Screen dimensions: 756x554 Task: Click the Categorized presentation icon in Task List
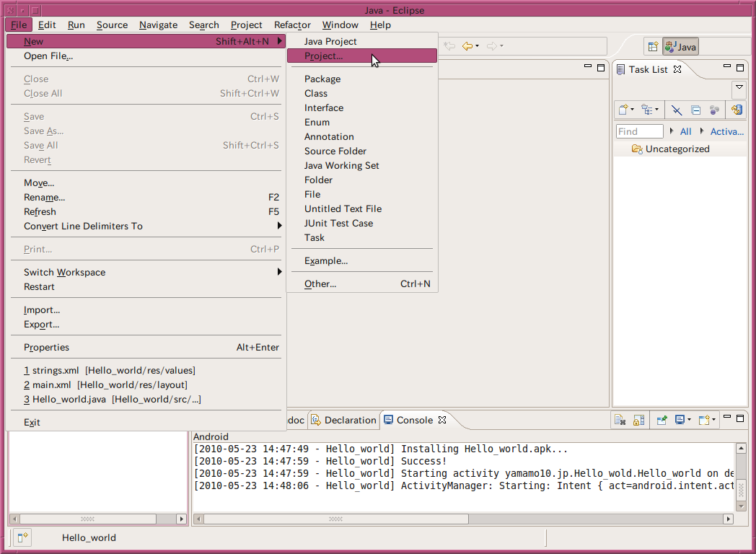tap(646, 110)
